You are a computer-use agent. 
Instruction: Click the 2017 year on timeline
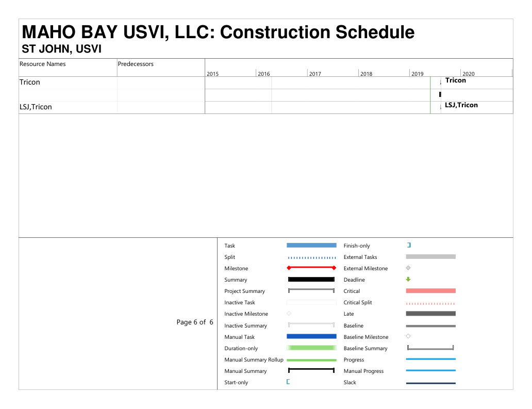[315, 74]
